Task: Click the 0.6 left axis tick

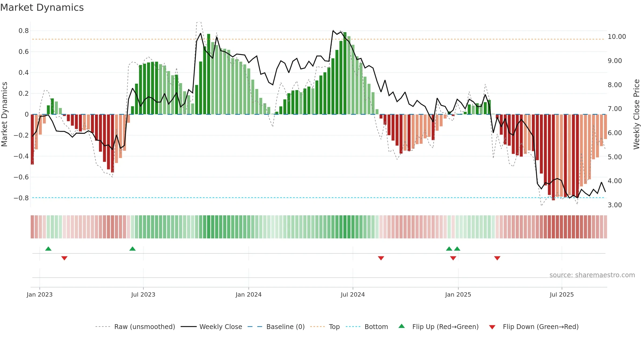Action: coord(24,52)
